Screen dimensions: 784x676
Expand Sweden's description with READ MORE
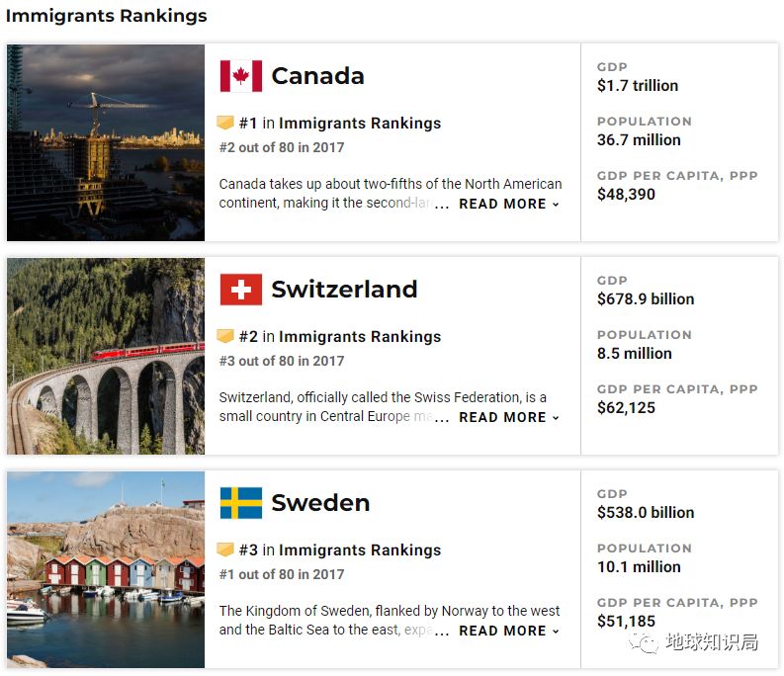(x=508, y=631)
